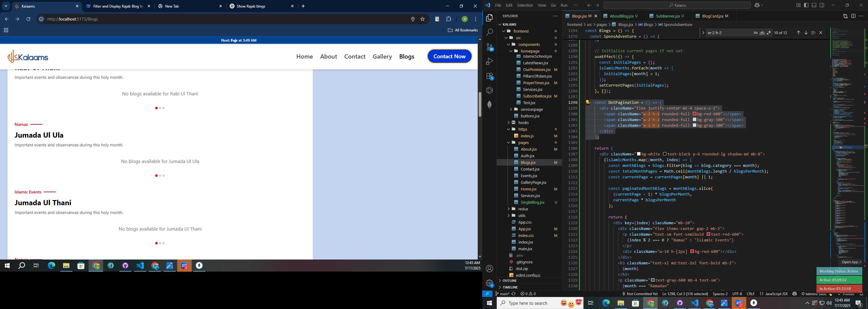Open the MongoDB leaf icon in activity bar
Viewport: 868px width, 309px height.
(x=489, y=105)
